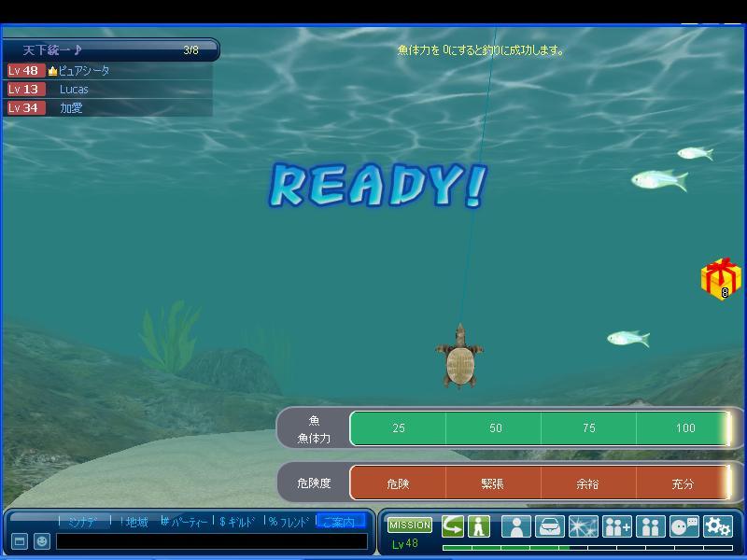Select the ご案内 chat tab
Screen dimensions: 747x560
click(339, 522)
